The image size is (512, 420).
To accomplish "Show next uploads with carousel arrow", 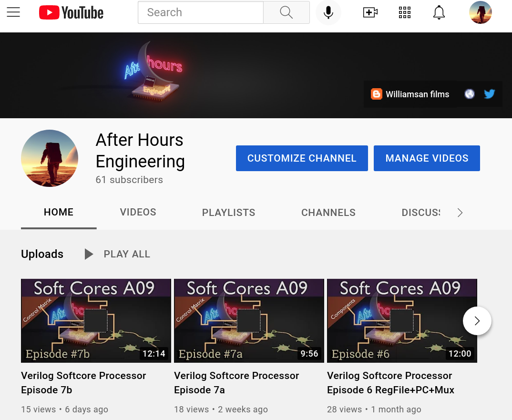I will pyautogui.click(x=477, y=321).
